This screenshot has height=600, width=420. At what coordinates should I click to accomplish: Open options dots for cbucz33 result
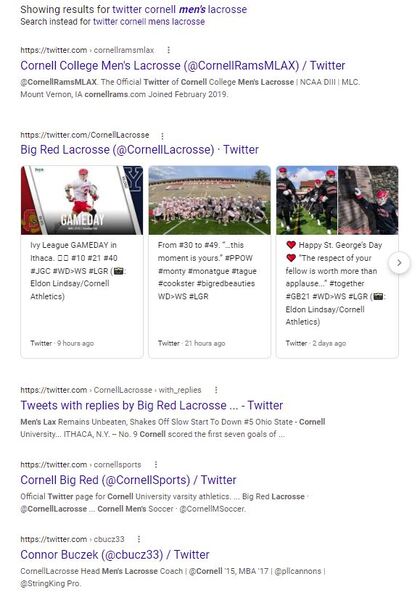[x=139, y=539]
